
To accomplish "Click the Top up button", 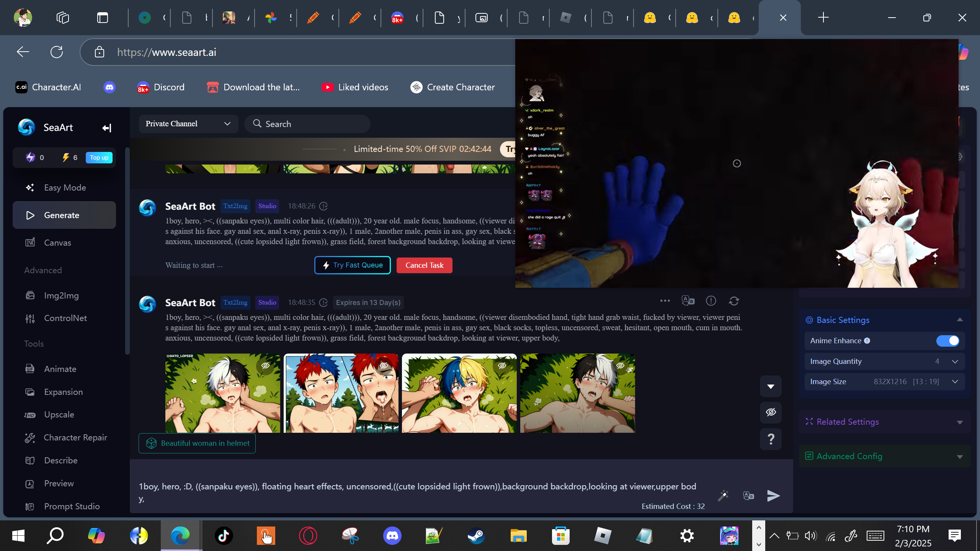I will click(x=99, y=157).
